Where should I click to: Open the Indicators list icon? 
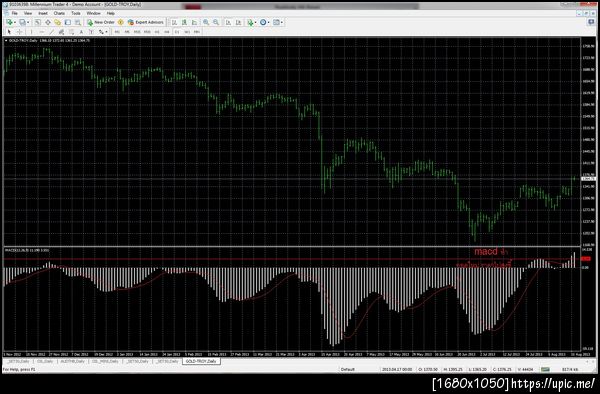pyautogui.click(x=250, y=23)
